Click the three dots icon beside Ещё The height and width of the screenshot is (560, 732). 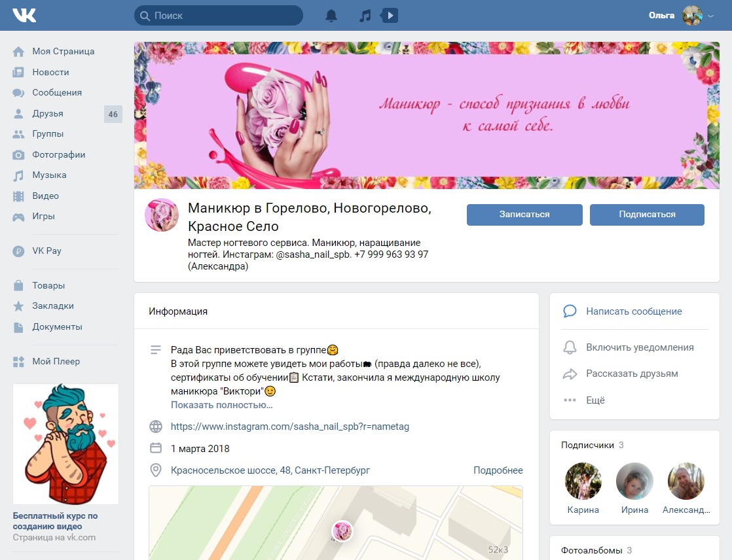570,400
